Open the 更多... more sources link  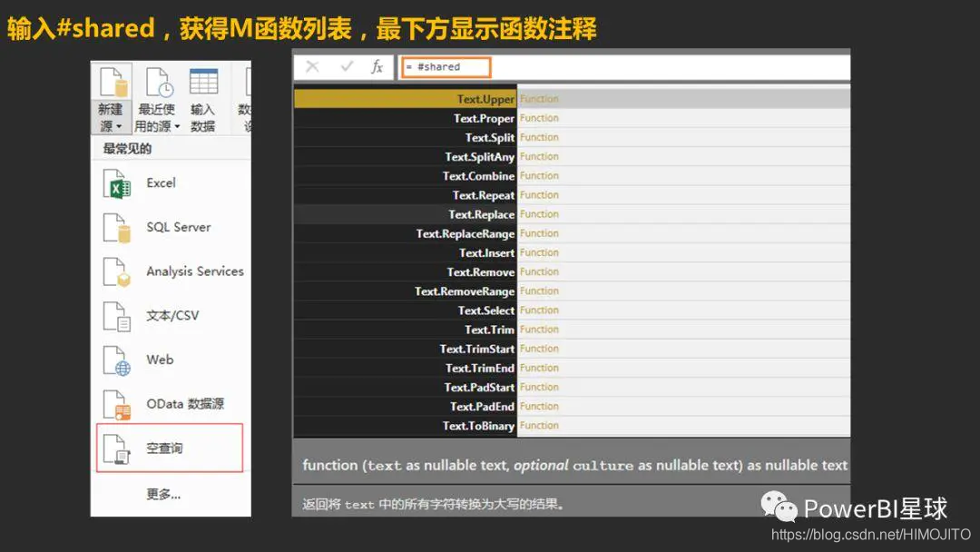click(163, 494)
